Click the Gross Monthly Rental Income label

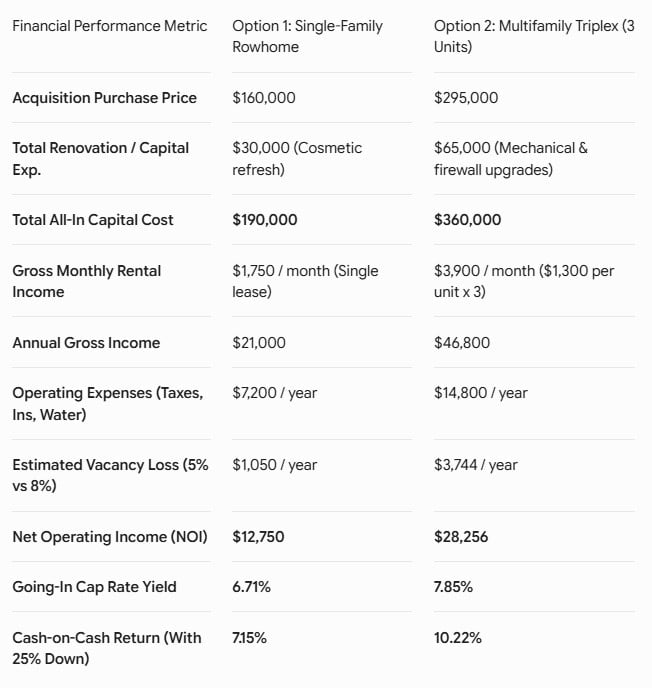[86, 281]
